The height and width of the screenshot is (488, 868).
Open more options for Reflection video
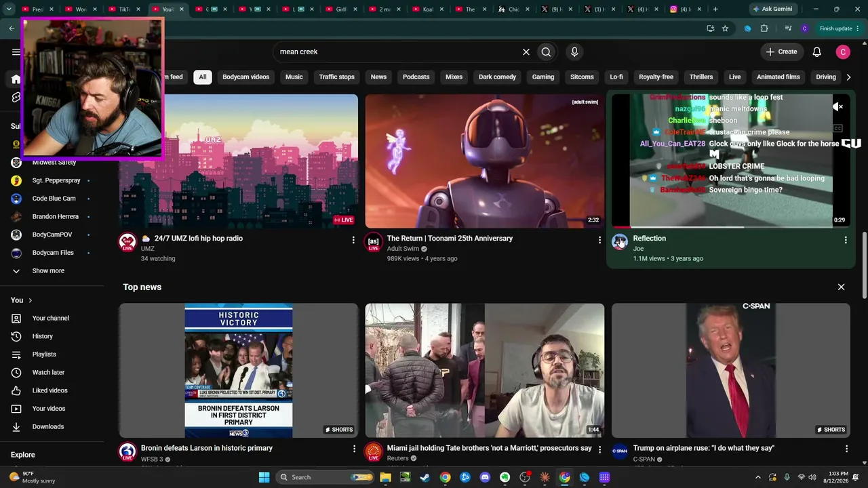(846, 240)
